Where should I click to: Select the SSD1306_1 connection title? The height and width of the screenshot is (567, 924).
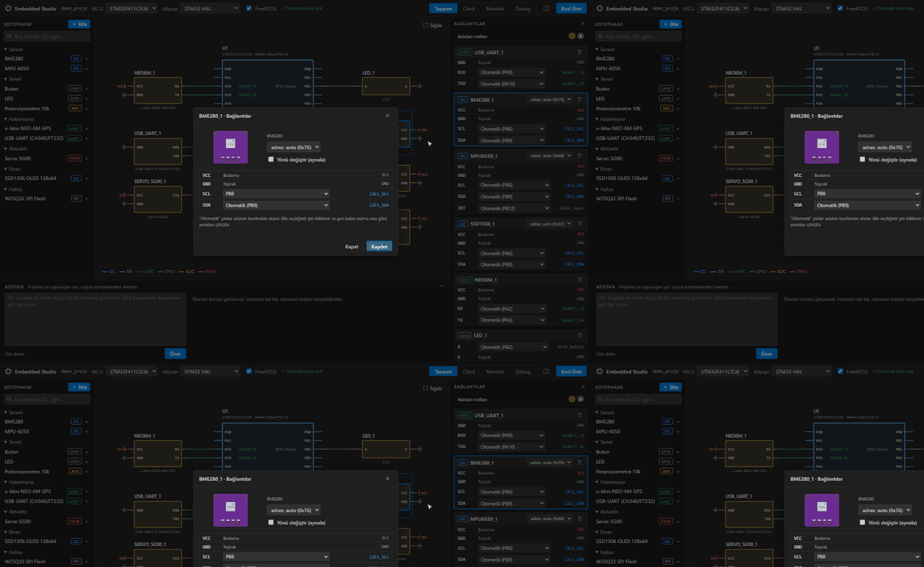482,224
